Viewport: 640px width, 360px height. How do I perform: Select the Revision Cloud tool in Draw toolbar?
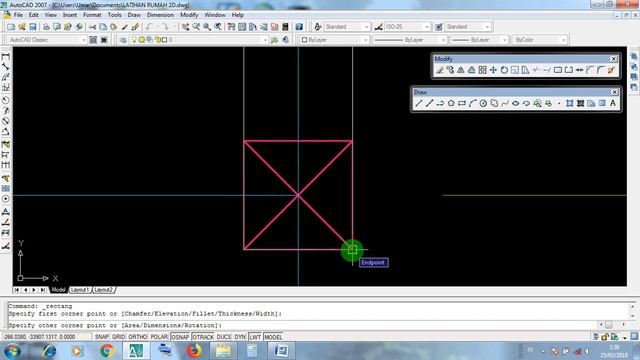[x=494, y=104]
